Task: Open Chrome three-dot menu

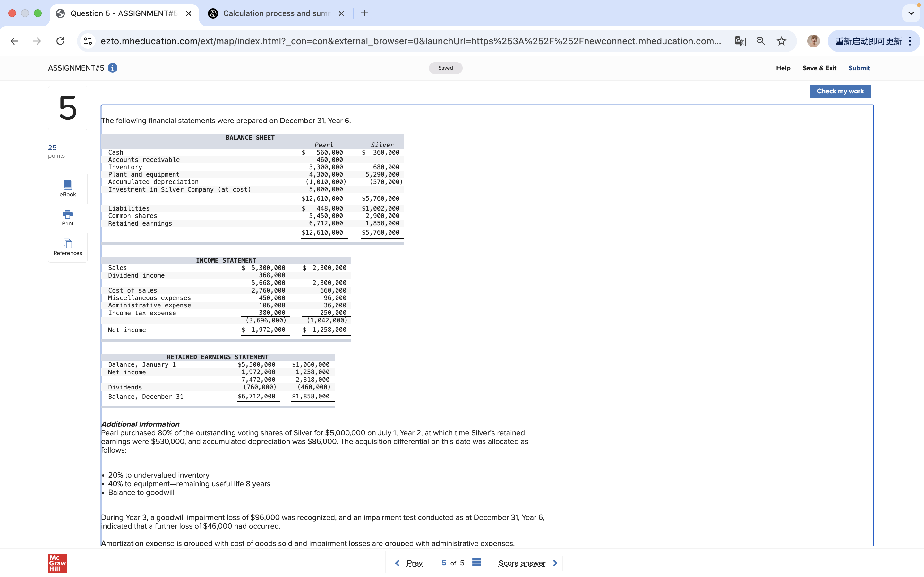Action: pyautogui.click(x=910, y=41)
